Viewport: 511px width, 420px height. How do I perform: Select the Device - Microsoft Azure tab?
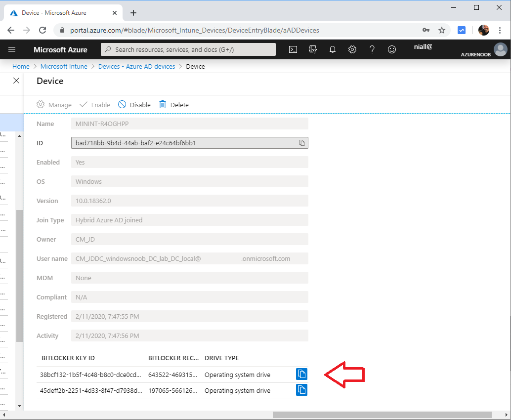point(64,13)
